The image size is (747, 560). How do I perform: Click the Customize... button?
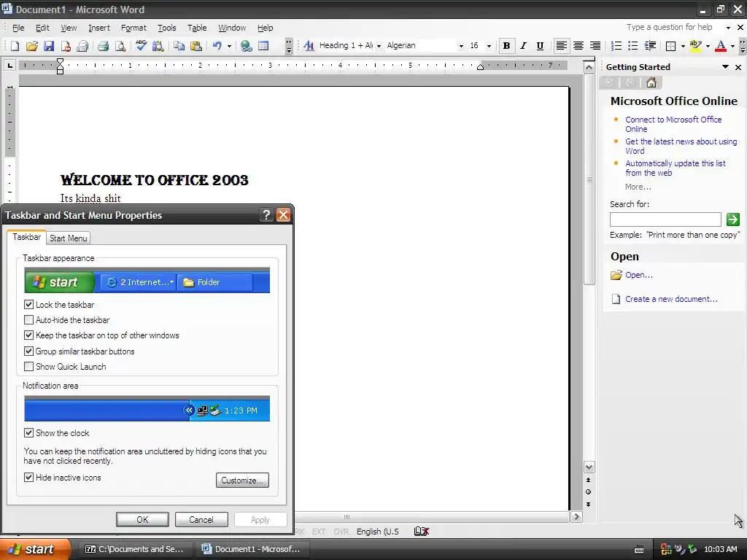242,480
